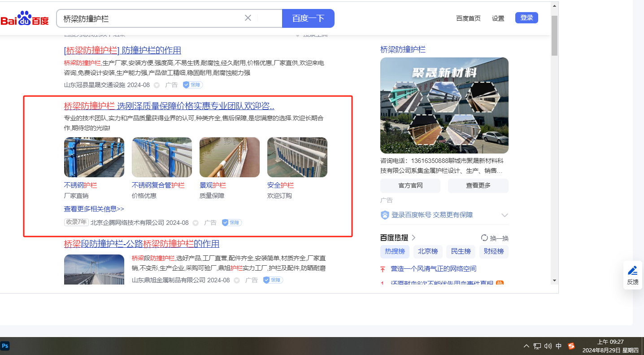Click the 登录 login button
This screenshot has width=644, height=355.
click(527, 18)
